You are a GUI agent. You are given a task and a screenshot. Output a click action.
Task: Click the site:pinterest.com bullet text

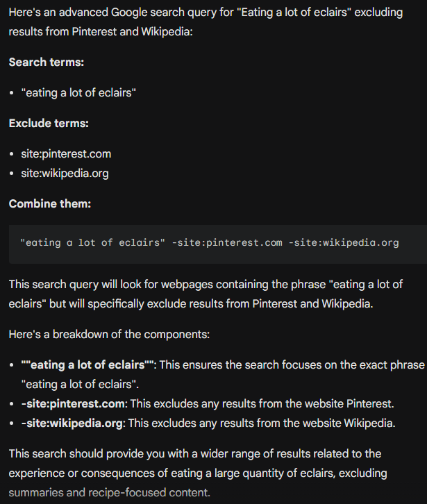coord(66,154)
